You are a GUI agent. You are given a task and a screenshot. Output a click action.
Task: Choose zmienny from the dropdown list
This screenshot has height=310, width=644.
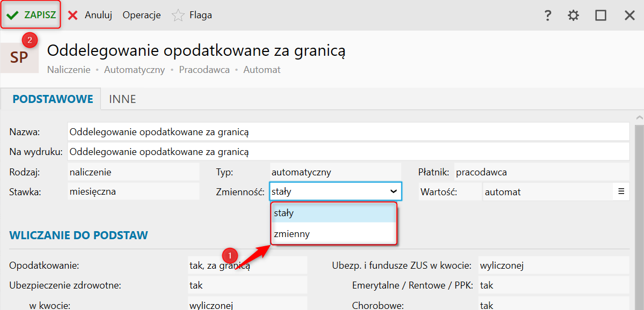[x=333, y=234]
